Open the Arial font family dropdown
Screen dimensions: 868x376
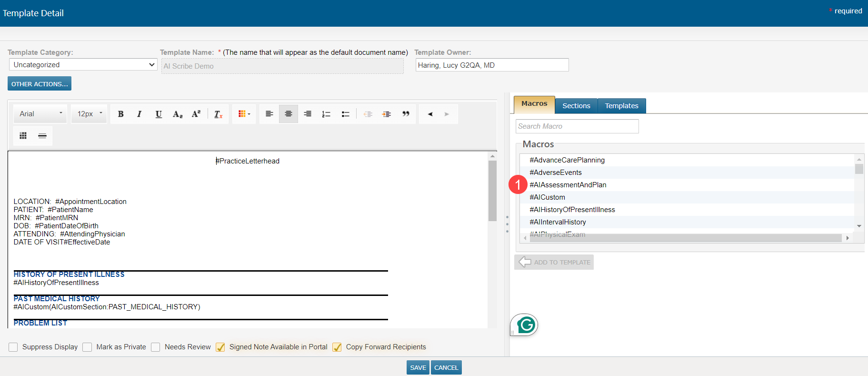click(x=40, y=114)
